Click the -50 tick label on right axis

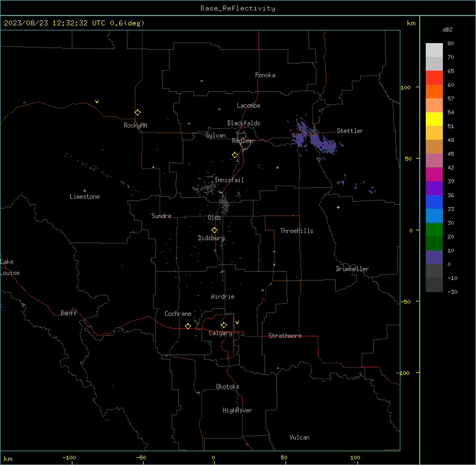[x=405, y=302]
